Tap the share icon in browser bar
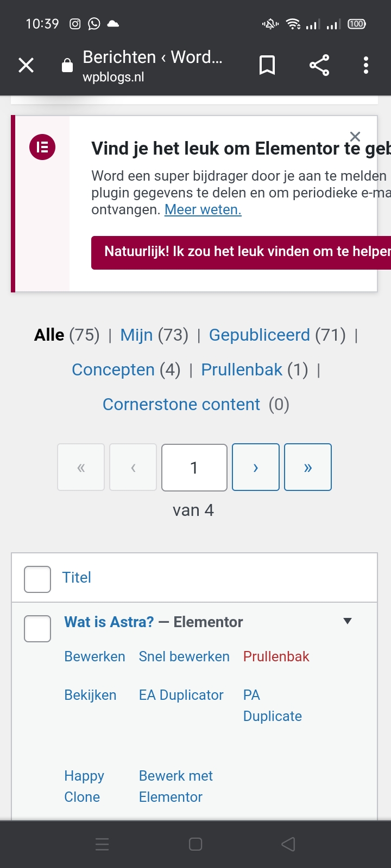 coord(319,66)
